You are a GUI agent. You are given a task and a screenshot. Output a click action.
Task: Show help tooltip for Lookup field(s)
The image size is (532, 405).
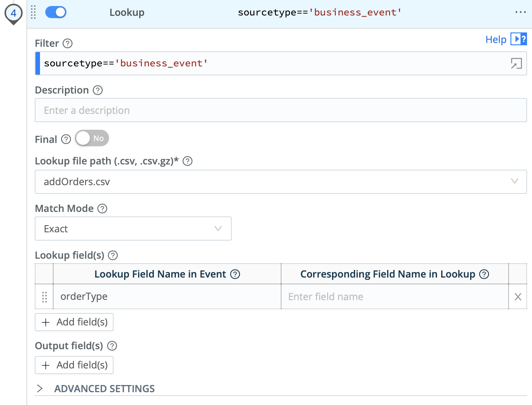tap(113, 255)
